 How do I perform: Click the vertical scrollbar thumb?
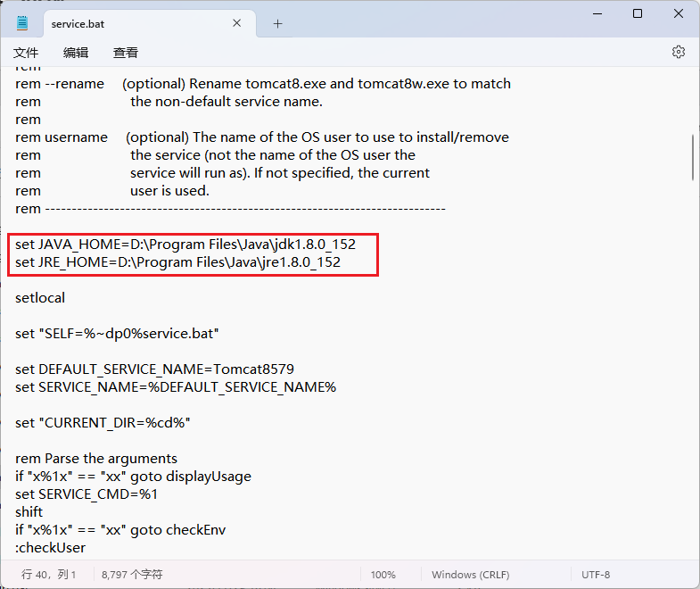(x=693, y=157)
